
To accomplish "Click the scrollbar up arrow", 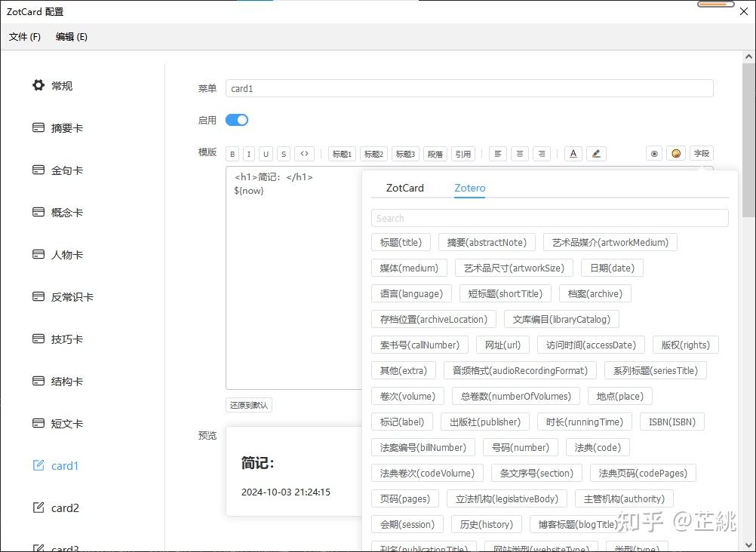I will coord(748,57).
